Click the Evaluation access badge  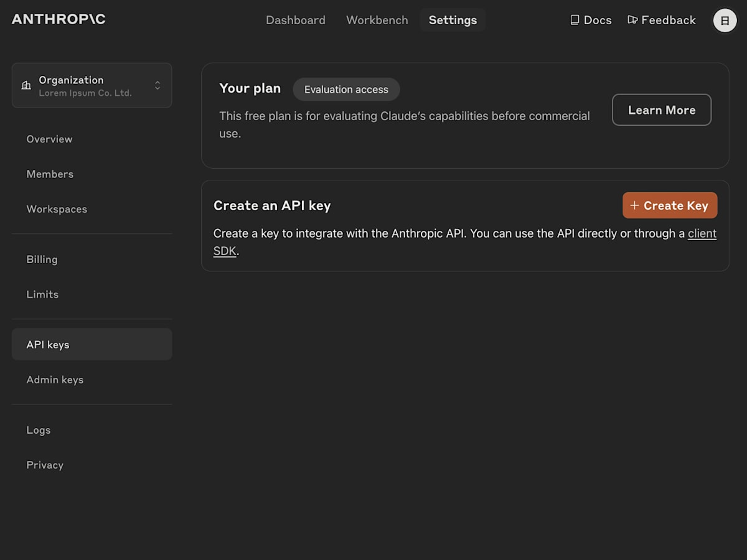pos(346,90)
